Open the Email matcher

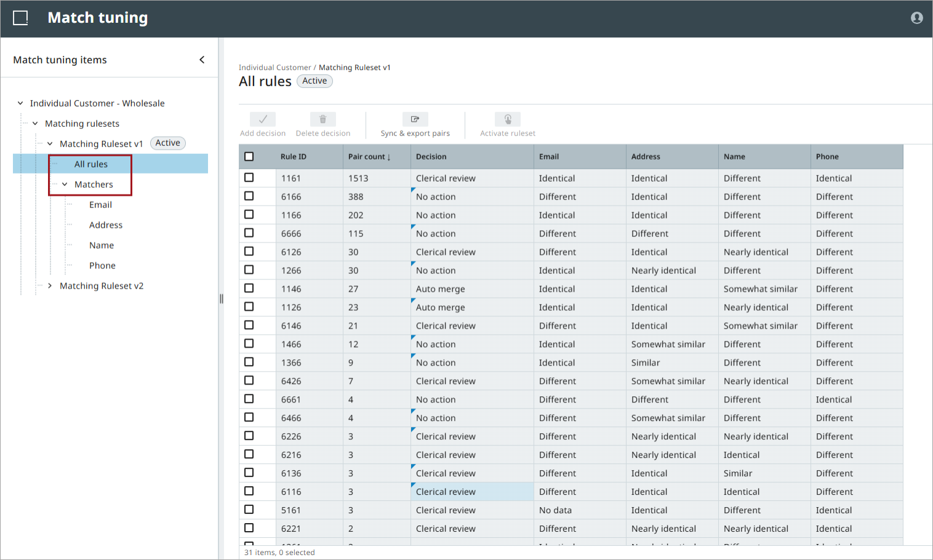point(100,205)
